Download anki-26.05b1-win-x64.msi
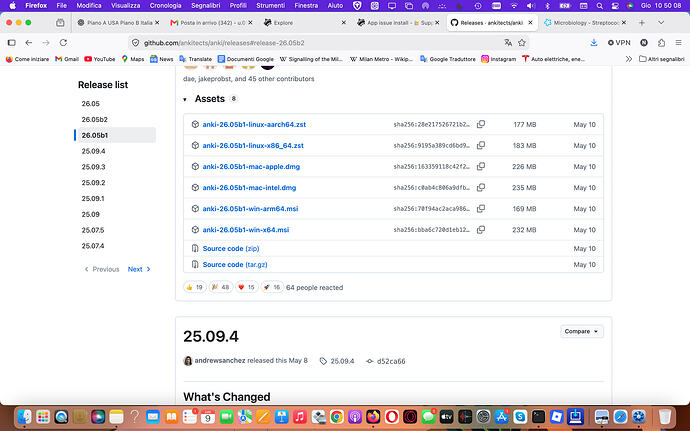 tap(246, 230)
